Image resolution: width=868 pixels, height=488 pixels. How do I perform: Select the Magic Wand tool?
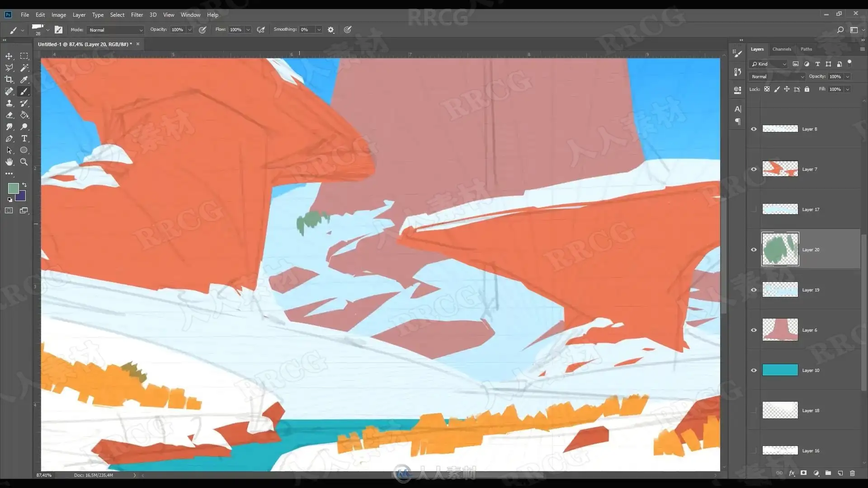(x=24, y=68)
